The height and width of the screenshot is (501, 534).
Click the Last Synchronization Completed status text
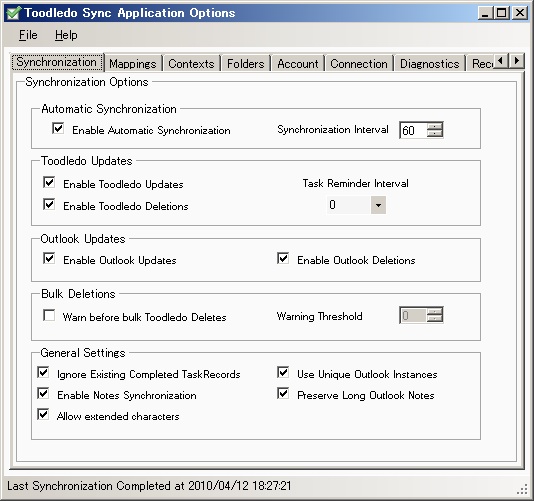(149, 486)
